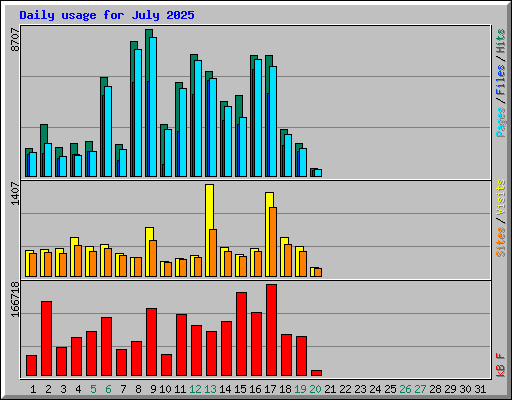Select day 24 on the date axis
Screen dimensions: 512x400
pos(375,389)
